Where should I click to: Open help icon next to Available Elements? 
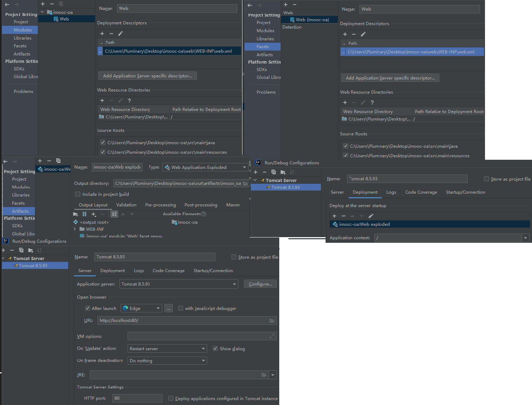204,214
